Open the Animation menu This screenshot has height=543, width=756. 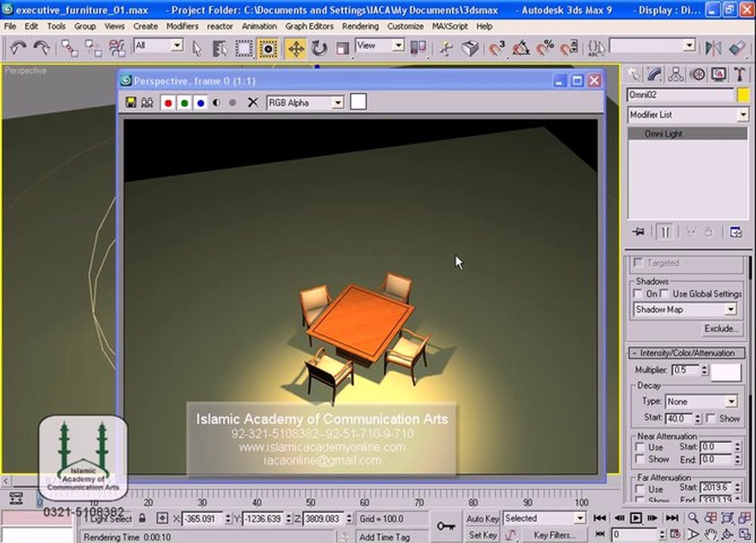(259, 26)
